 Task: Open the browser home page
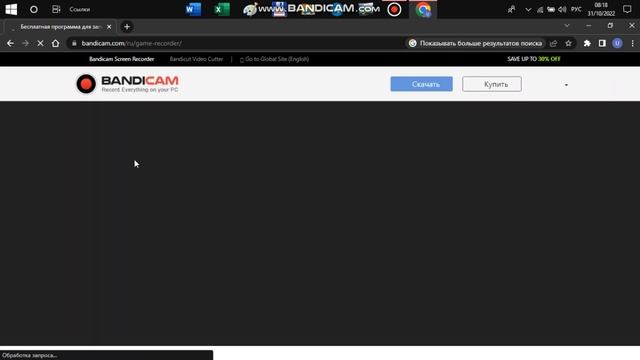pyautogui.click(x=56, y=43)
